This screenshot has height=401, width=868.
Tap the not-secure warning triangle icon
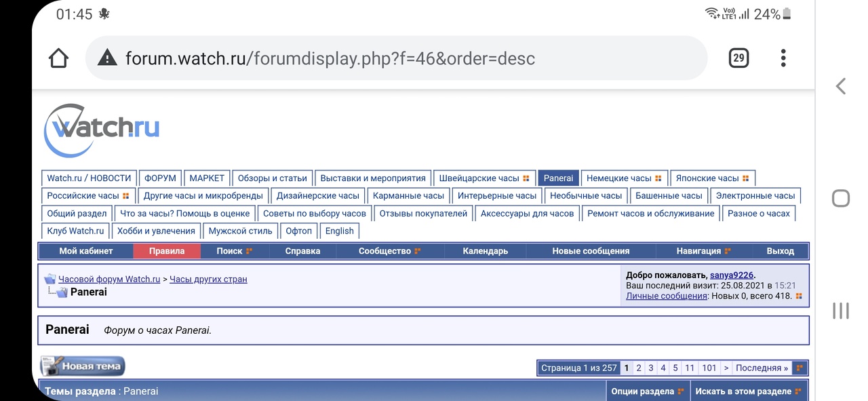[107, 58]
